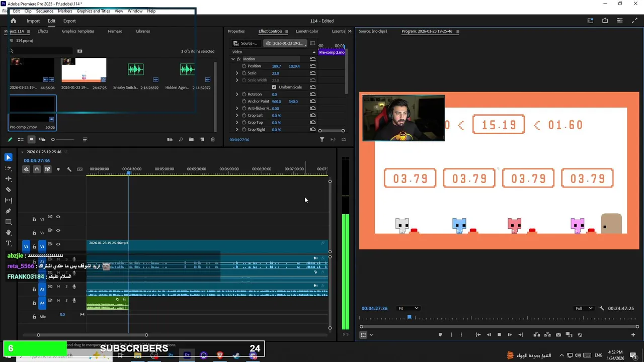Open the Sequence menu
Screen dimensions: 644x362
(44, 11)
